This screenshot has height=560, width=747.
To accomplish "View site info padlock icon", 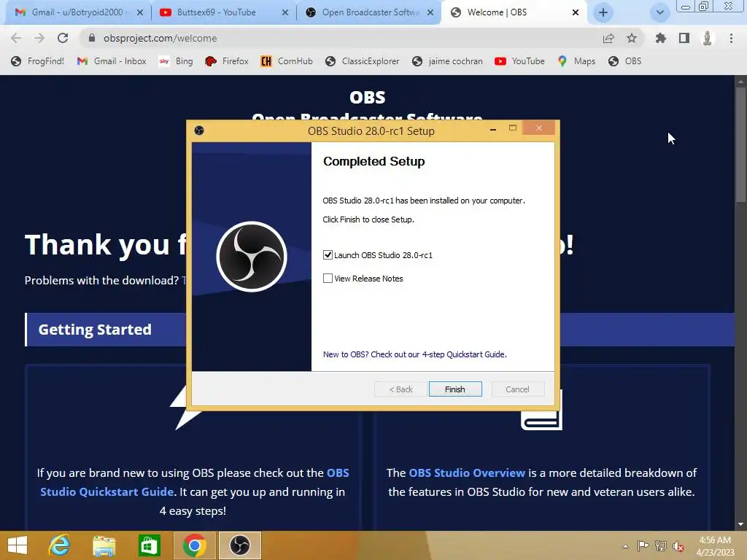I will (x=92, y=38).
